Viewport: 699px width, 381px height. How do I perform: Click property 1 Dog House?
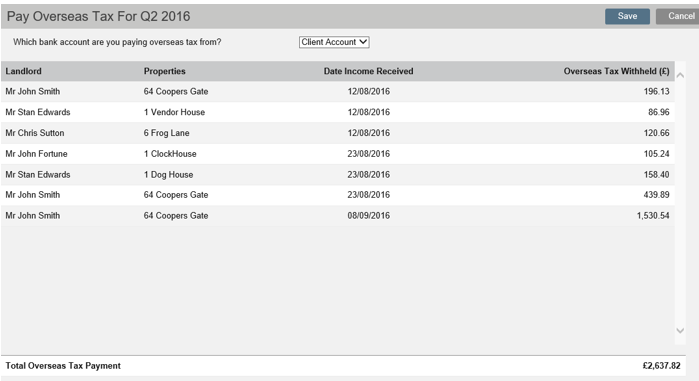click(x=169, y=175)
